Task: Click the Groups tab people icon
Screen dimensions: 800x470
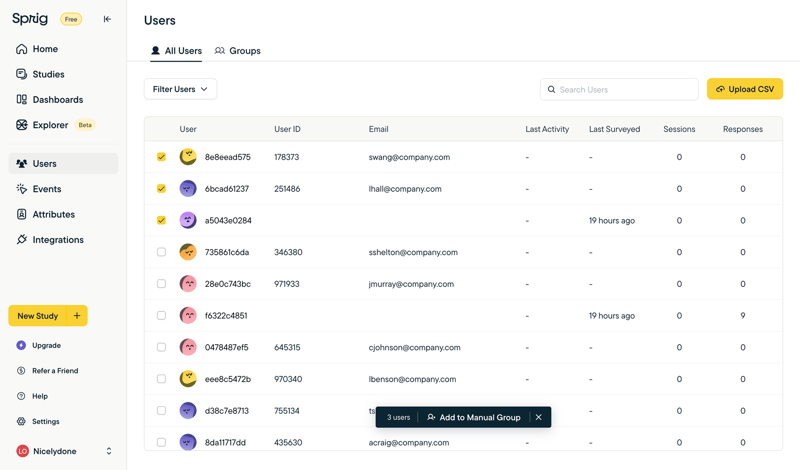Action: 219,51
